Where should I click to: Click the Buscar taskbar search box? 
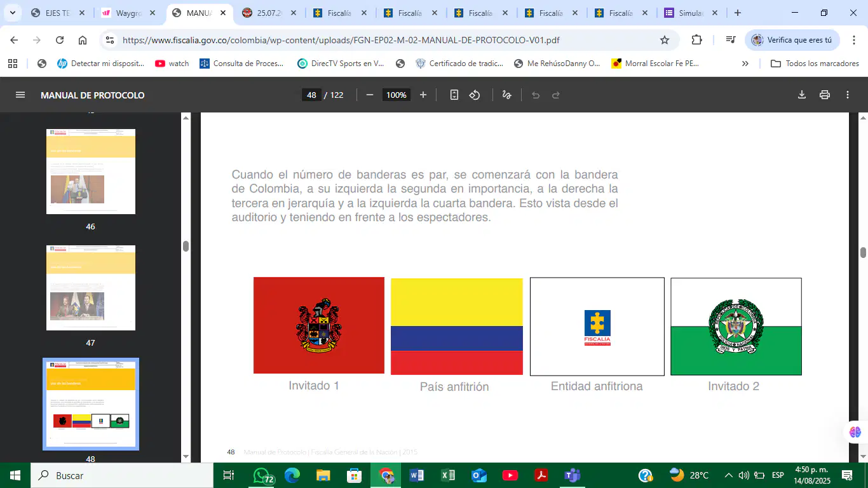(122, 475)
